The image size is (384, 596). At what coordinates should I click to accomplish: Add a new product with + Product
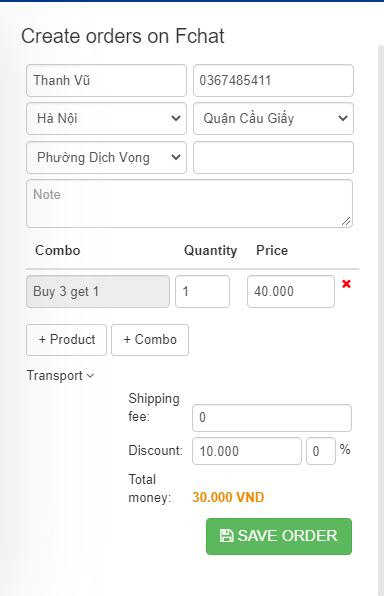click(x=67, y=339)
